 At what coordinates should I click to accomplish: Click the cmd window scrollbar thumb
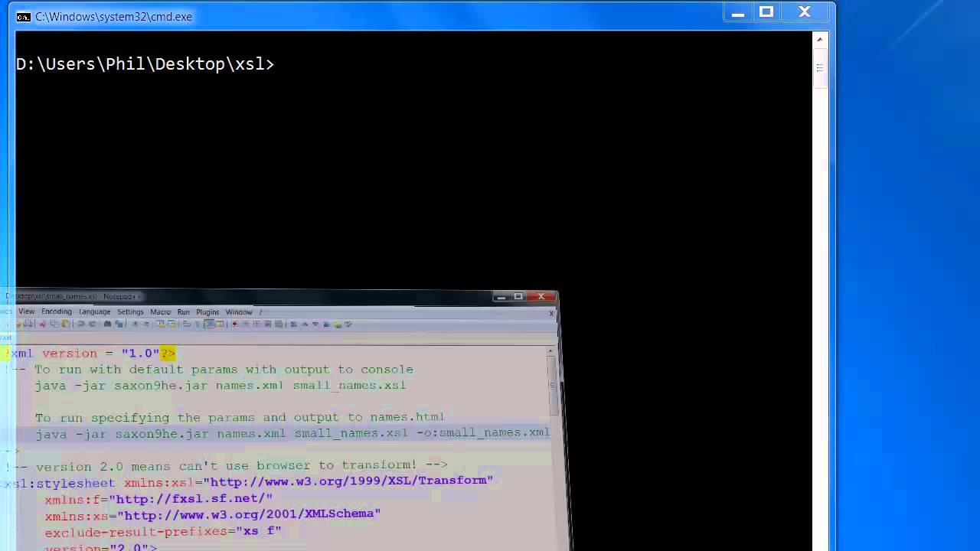pos(819,68)
